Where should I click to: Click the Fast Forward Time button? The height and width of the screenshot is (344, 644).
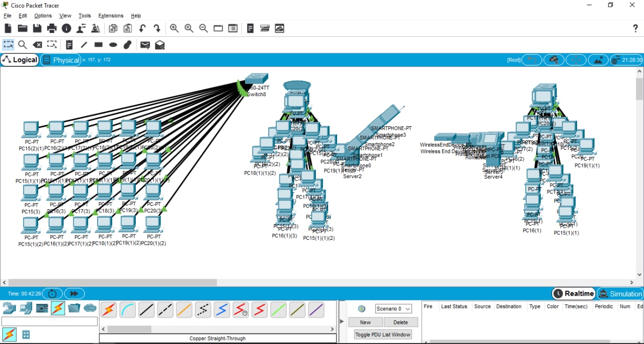tap(73, 294)
